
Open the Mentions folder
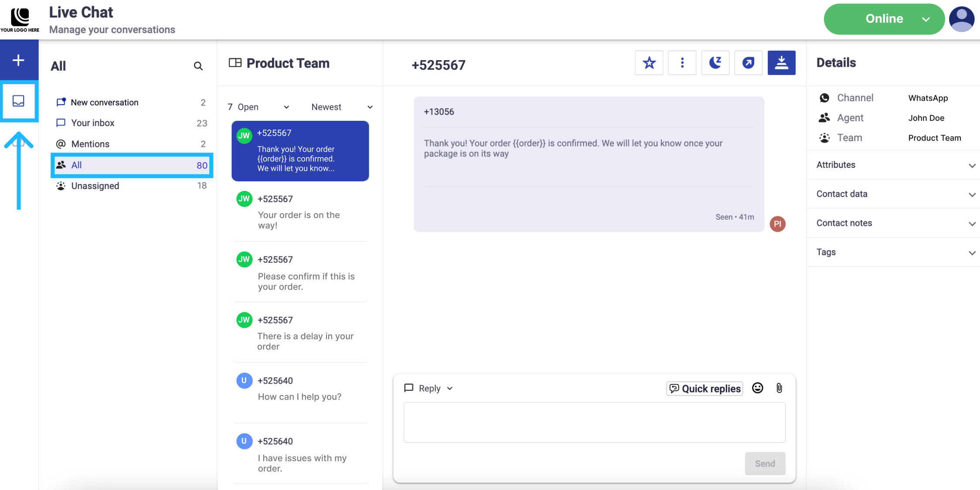90,144
